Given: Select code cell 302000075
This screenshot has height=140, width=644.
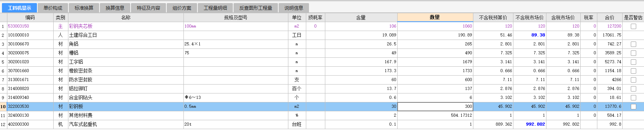Looking at the screenshot, I should (30, 53).
